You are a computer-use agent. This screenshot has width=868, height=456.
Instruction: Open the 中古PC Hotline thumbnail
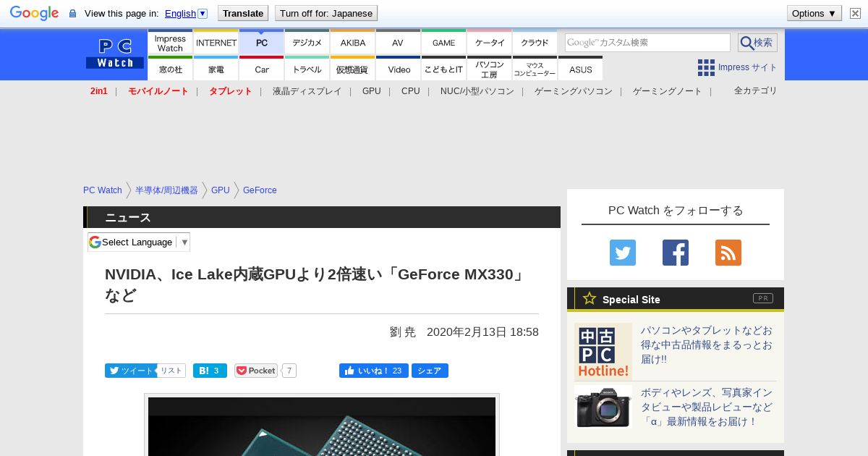603,352
